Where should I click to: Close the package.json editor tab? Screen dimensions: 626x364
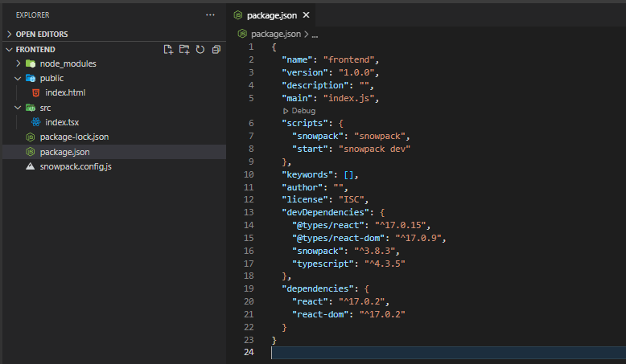(x=307, y=15)
